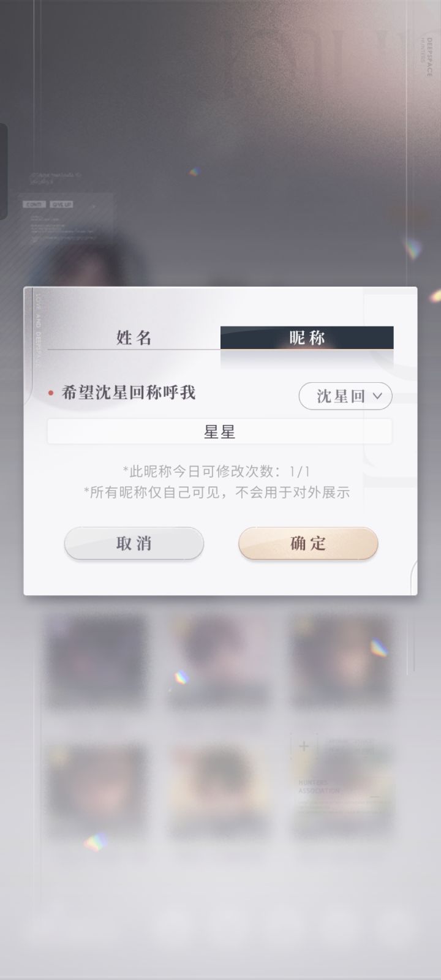Tap the 所有昵称仅自己可见 notice text

pyautogui.click(x=216, y=492)
